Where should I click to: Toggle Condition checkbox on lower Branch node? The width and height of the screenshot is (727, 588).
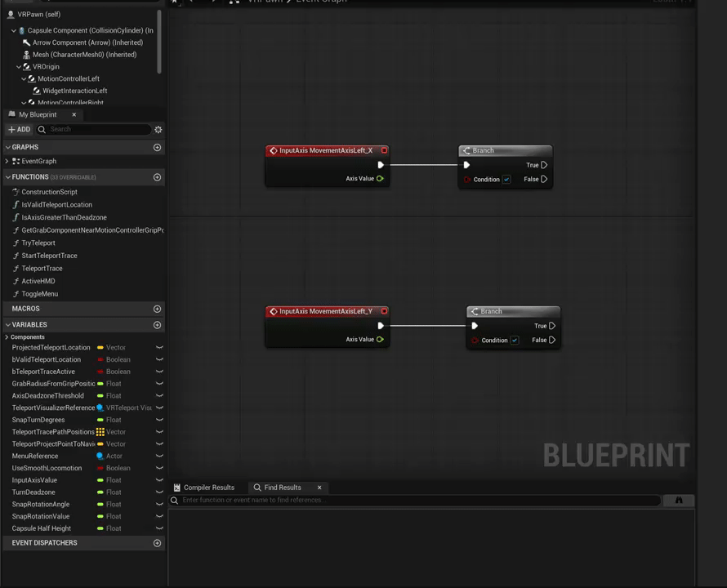[x=515, y=341]
